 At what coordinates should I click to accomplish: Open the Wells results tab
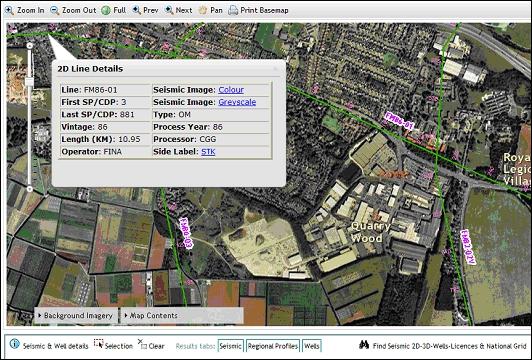pyautogui.click(x=311, y=346)
